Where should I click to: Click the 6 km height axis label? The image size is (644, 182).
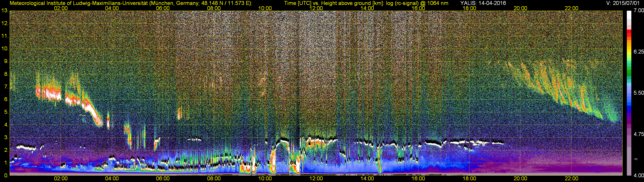coord(6,99)
